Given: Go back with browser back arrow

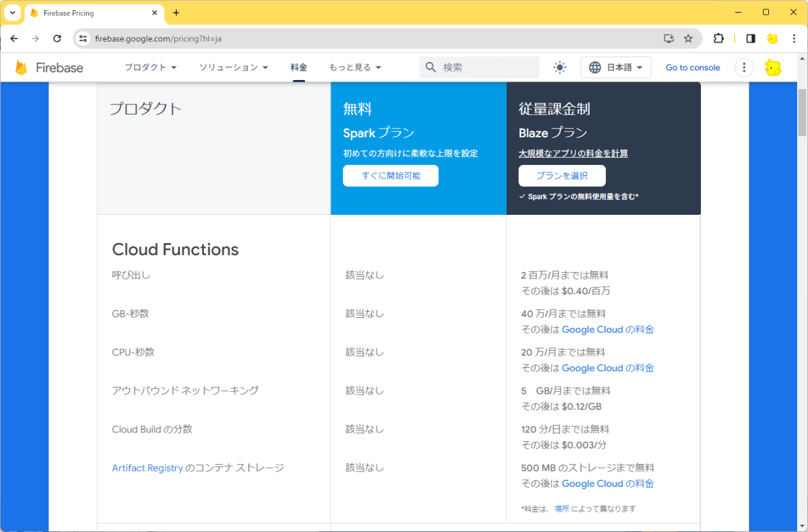Looking at the screenshot, I should tap(14, 38).
